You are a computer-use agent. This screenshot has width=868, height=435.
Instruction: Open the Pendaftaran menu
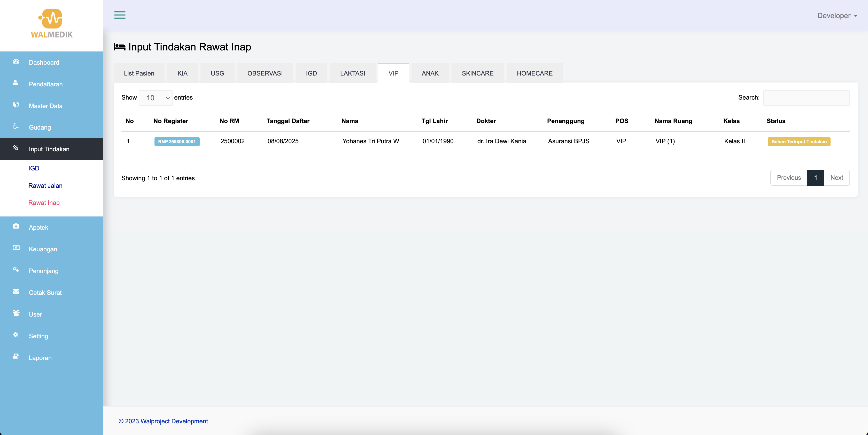(52, 84)
